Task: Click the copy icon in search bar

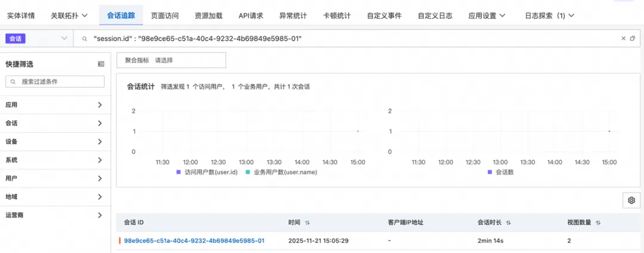Action: (633, 39)
